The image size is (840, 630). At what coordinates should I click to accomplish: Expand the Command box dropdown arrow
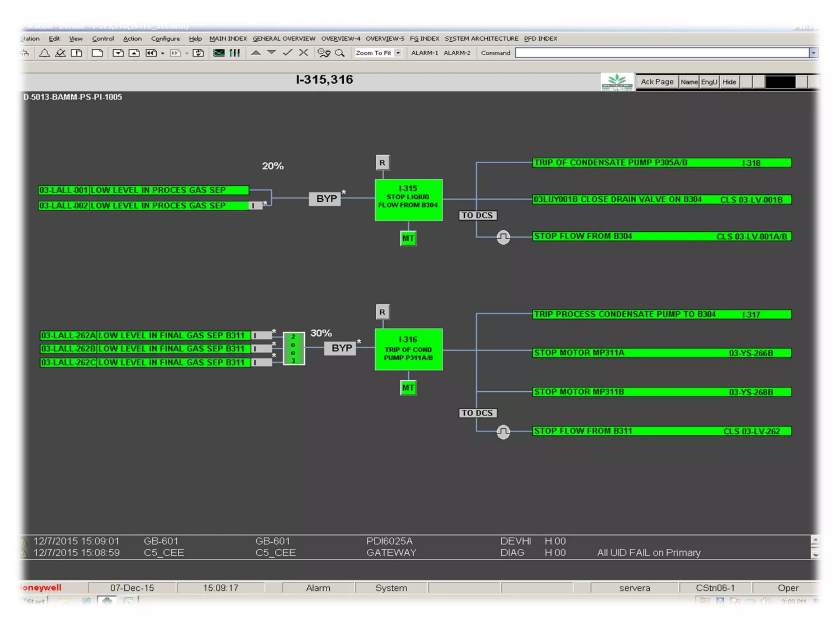pos(813,53)
